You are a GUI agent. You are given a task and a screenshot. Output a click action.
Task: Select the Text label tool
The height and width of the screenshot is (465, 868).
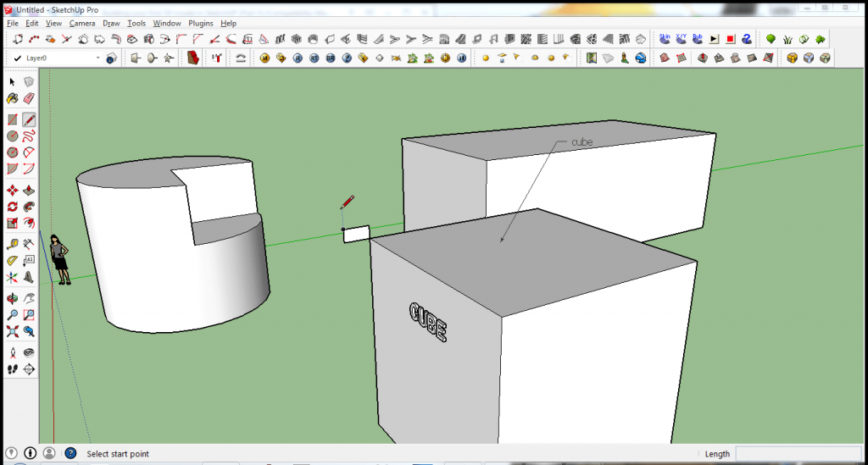(29, 260)
